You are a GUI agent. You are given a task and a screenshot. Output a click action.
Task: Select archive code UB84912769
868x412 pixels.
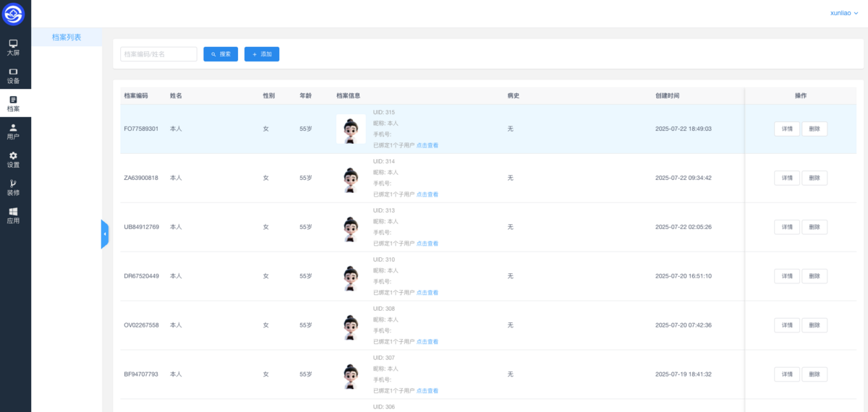(141, 227)
